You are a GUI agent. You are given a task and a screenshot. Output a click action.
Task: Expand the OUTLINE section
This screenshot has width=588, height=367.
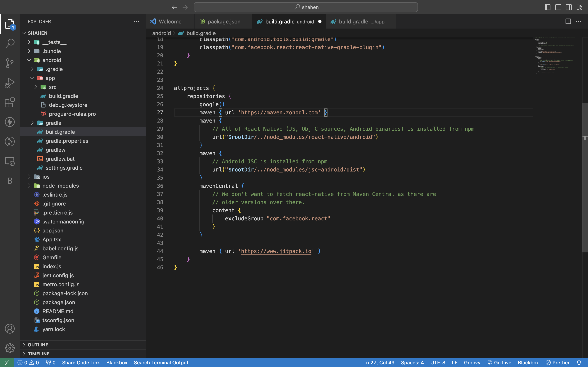38,345
